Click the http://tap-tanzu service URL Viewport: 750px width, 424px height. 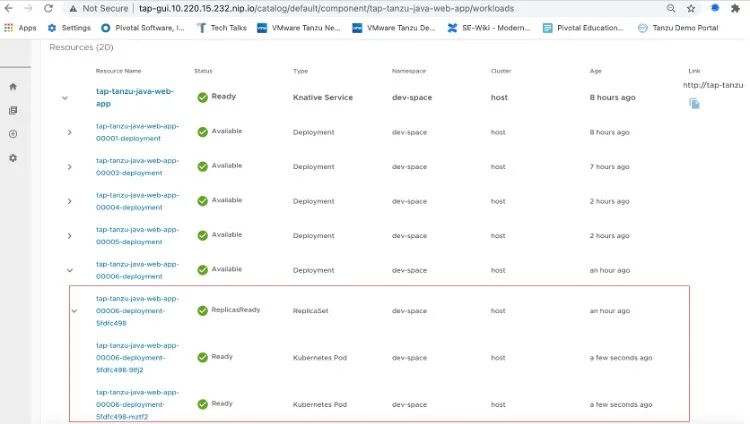(x=713, y=85)
